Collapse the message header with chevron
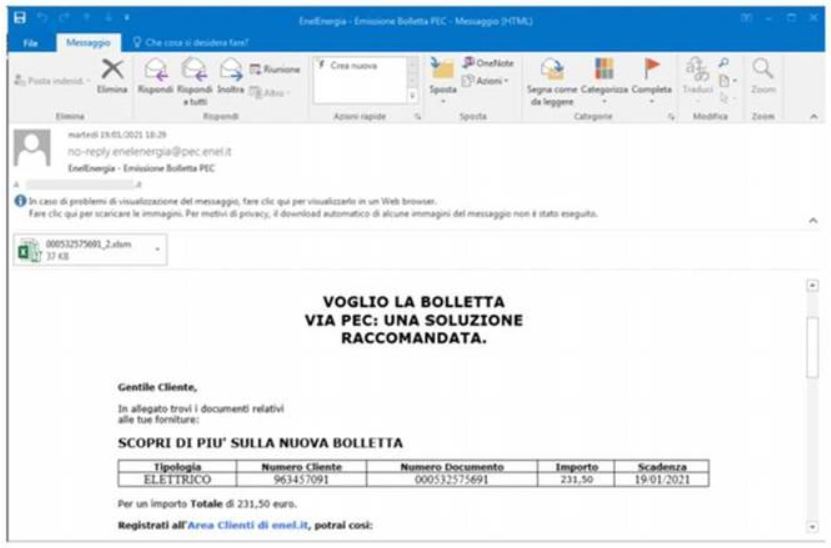 pyautogui.click(x=811, y=219)
